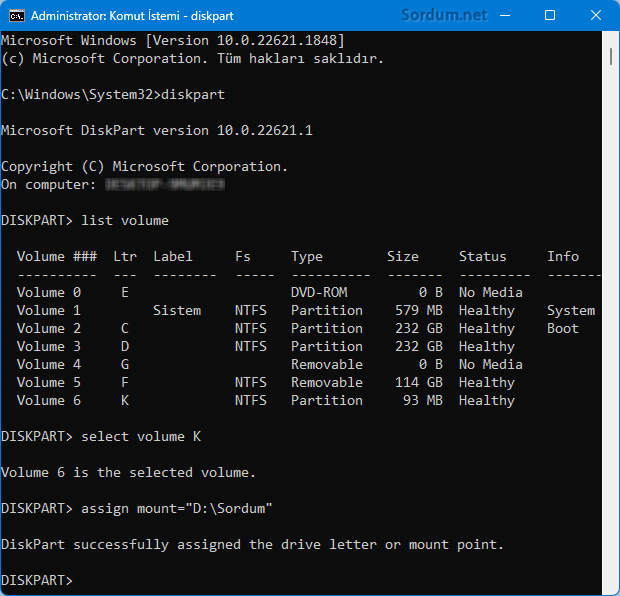This screenshot has width=620, height=596.
Task: Click drive letter 'C' of Volume 2
Action: coord(125,328)
